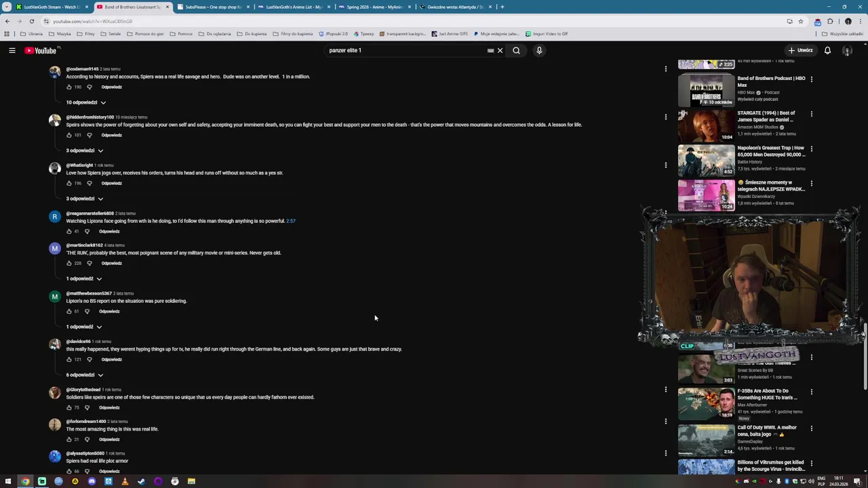Open the account avatar menu
This screenshot has height=488, width=868.
pos(847,50)
